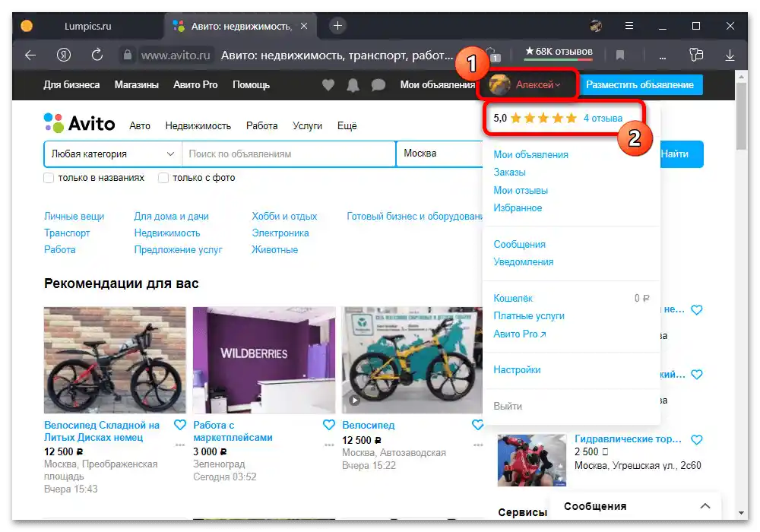Play video on Велосипед listing thumbnail
760x532 pixels.
pos(355,401)
